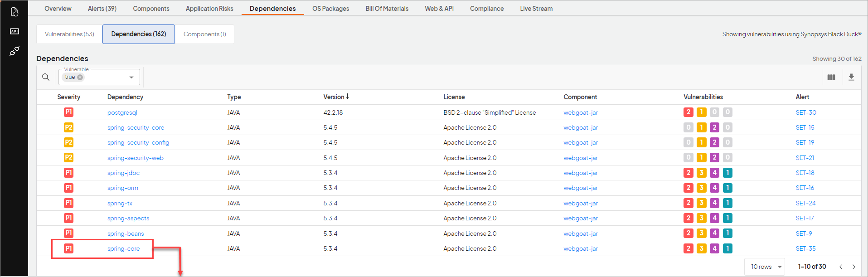This screenshot has height=277, width=868.
Task: Go to the previous page of results
Action: click(841, 267)
